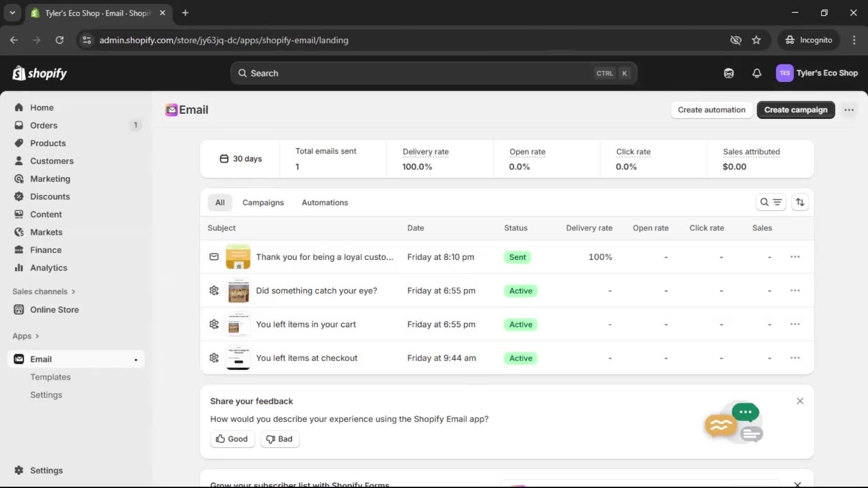The image size is (868, 488).
Task: Open the settings gear for the cart abandonment automation
Action: 214,324
